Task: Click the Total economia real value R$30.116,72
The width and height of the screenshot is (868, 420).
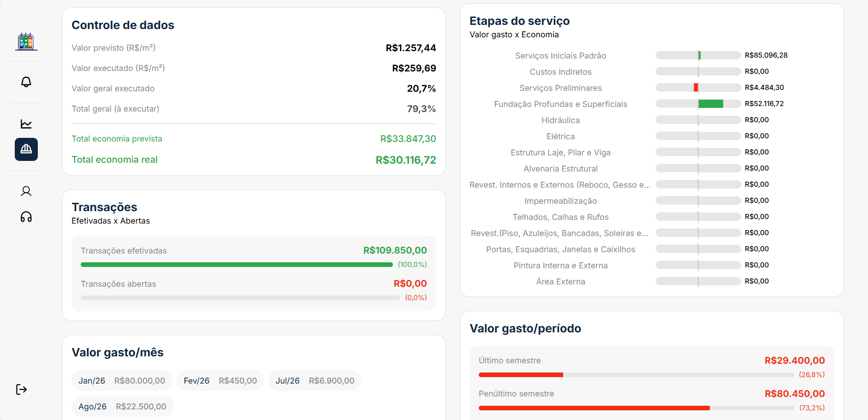Action: 406,160
